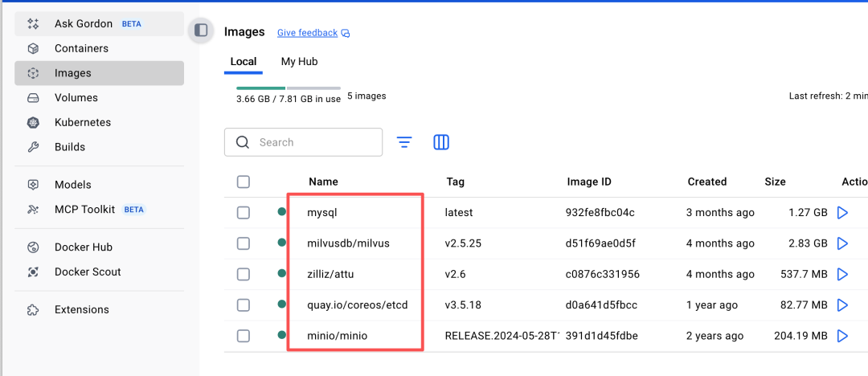Click the green status dot for mysql
868x376 pixels.
point(282,211)
